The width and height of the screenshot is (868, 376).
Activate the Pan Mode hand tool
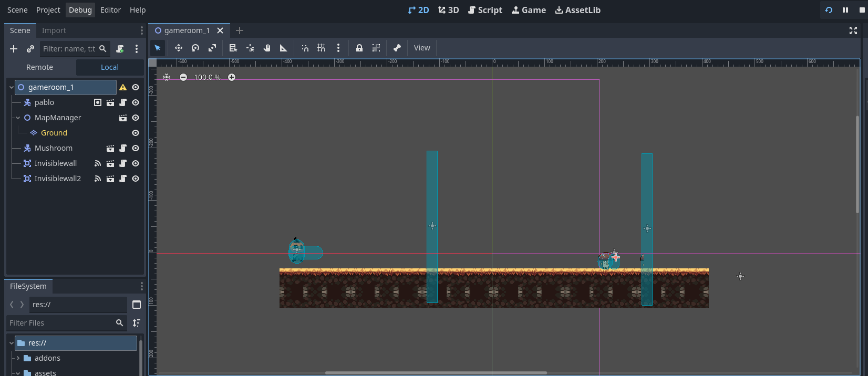click(267, 48)
